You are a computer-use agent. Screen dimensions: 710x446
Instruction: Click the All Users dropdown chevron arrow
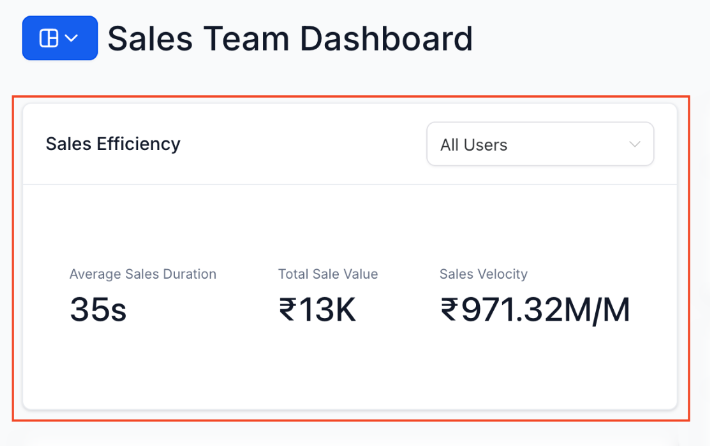pyautogui.click(x=634, y=144)
